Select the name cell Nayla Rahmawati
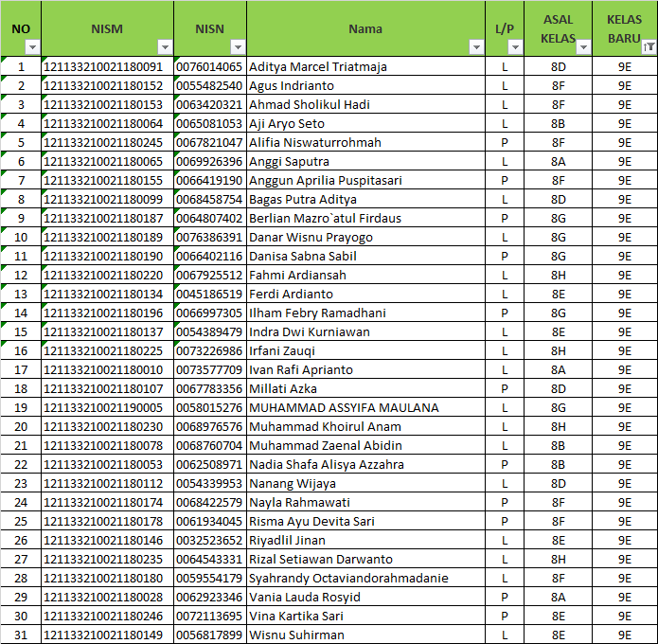 click(366, 502)
